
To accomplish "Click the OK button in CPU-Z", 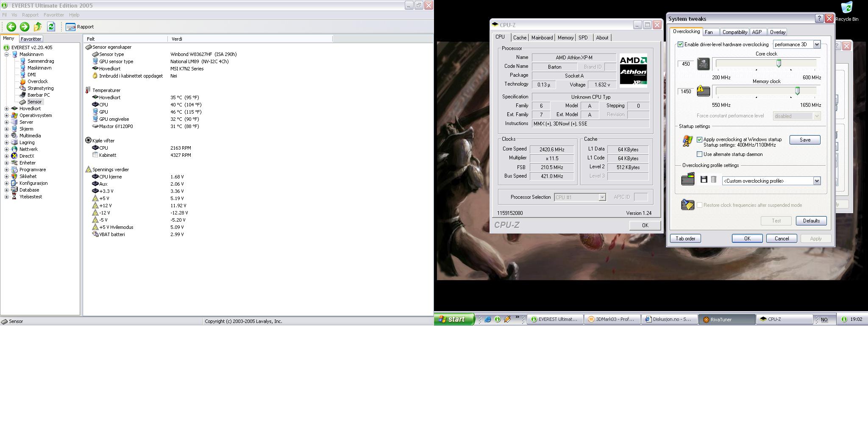I will click(645, 225).
